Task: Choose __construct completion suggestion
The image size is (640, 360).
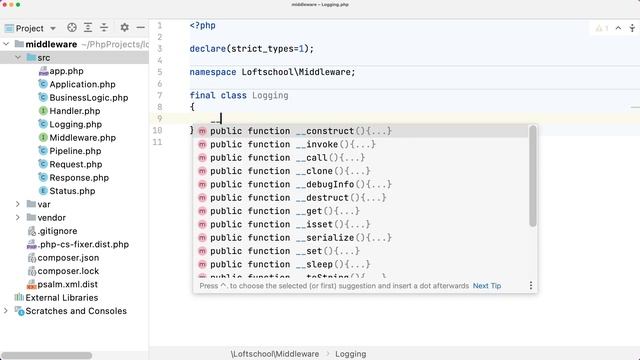Action: pyautogui.click(x=361, y=131)
